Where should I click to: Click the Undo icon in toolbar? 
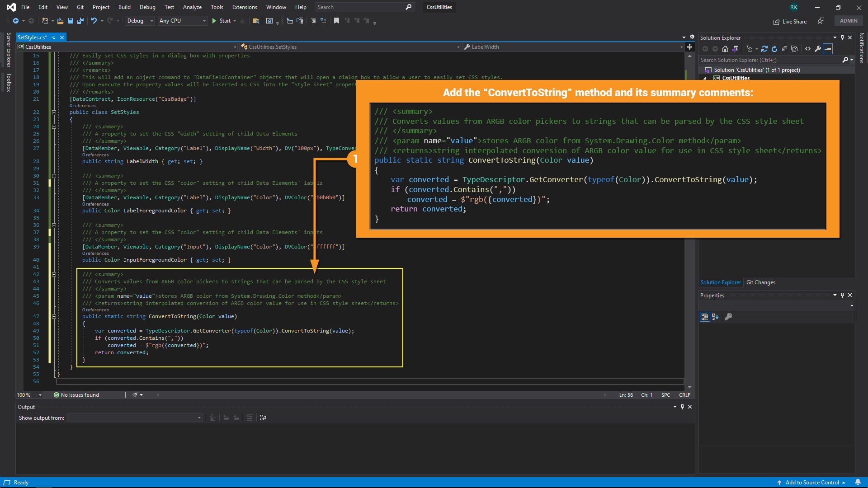[94, 21]
